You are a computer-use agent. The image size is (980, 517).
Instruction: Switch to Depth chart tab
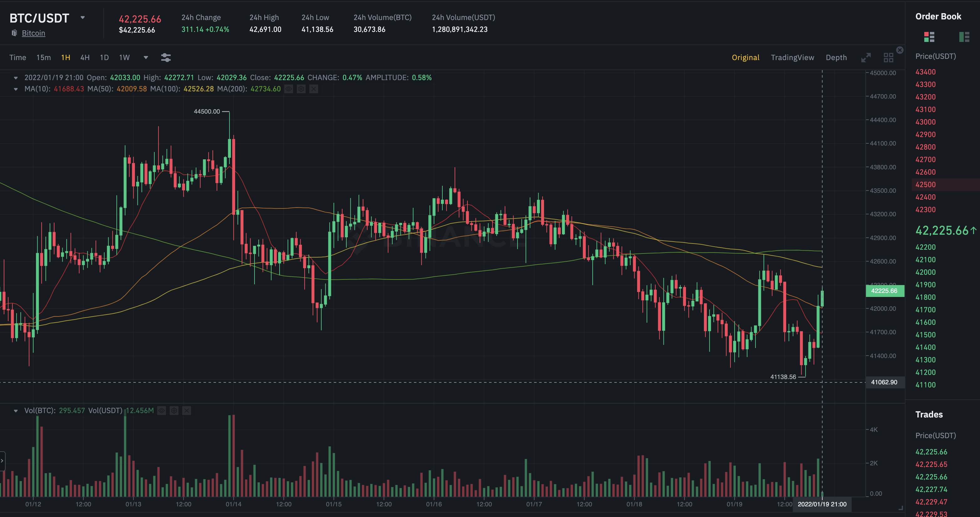coord(836,57)
